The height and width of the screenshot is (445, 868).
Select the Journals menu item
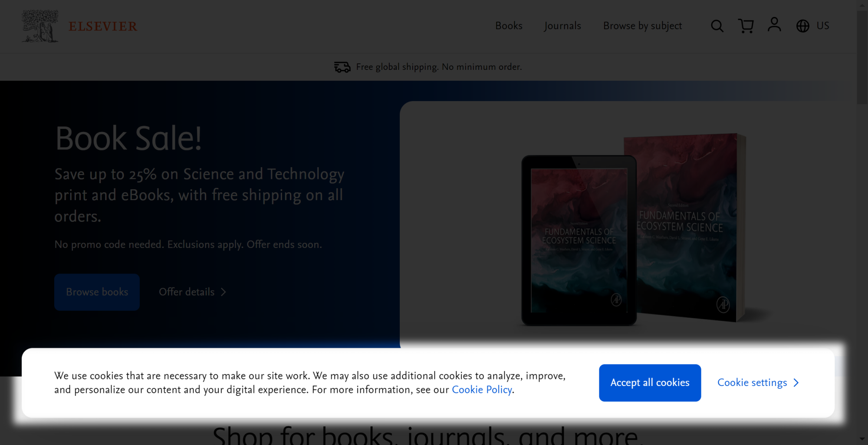[x=562, y=26]
